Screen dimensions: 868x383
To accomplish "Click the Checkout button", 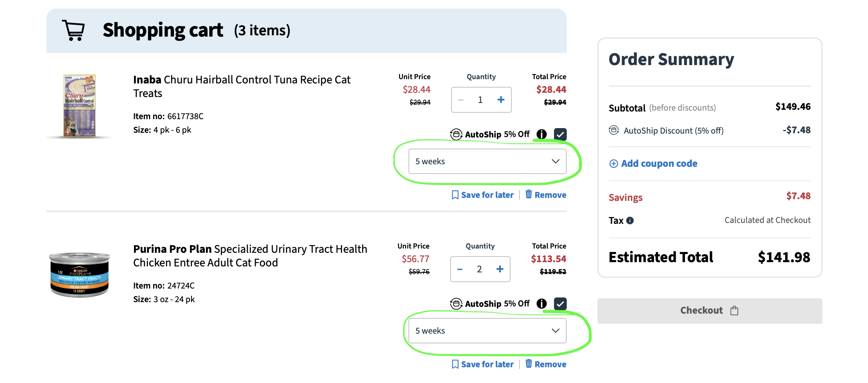I will [709, 311].
